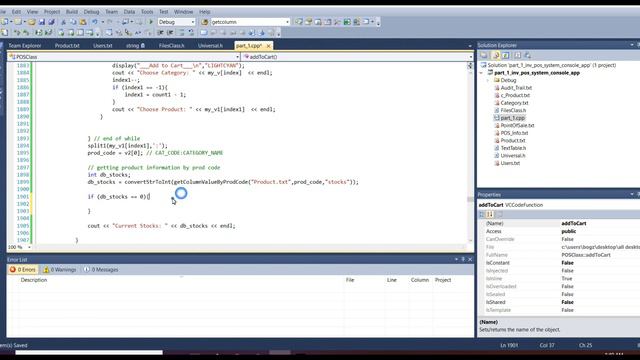Image resolution: width=640 pixels, height=360 pixels.
Task: Open the Build menu
Action: 72,12
